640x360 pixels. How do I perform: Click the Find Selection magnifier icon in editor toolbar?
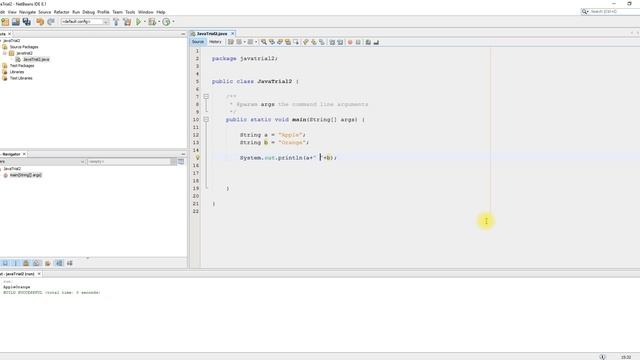tap(264, 42)
